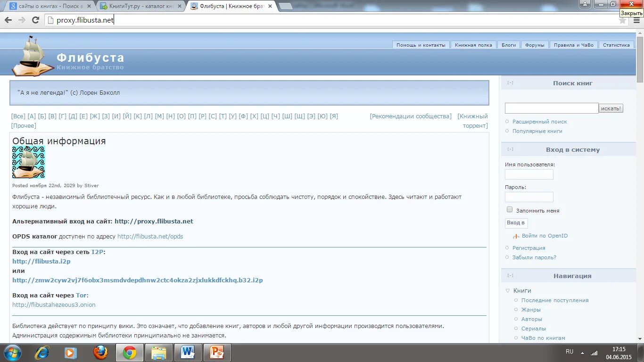The height and width of the screenshot is (362, 644).
Task: Click the Вход в login button
Action: [x=516, y=223]
